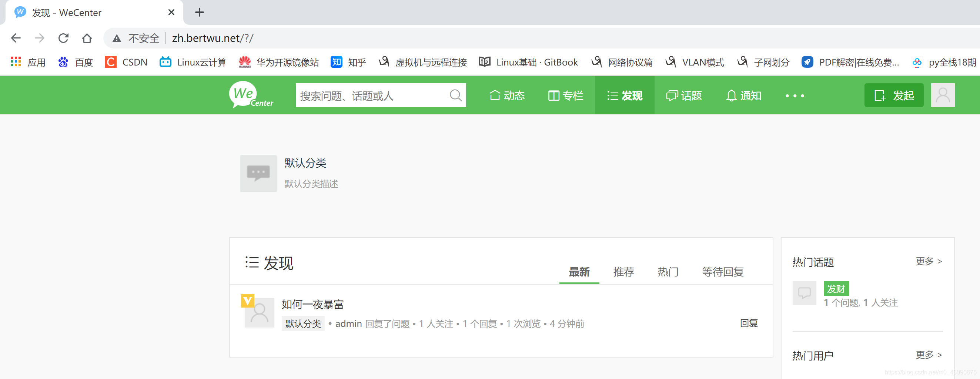Open the admin user link
The height and width of the screenshot is (379, 980).
coord(348,323)
